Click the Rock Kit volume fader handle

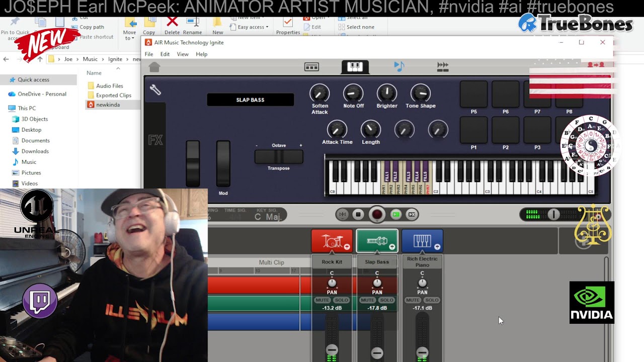click(x=332, y=350)
